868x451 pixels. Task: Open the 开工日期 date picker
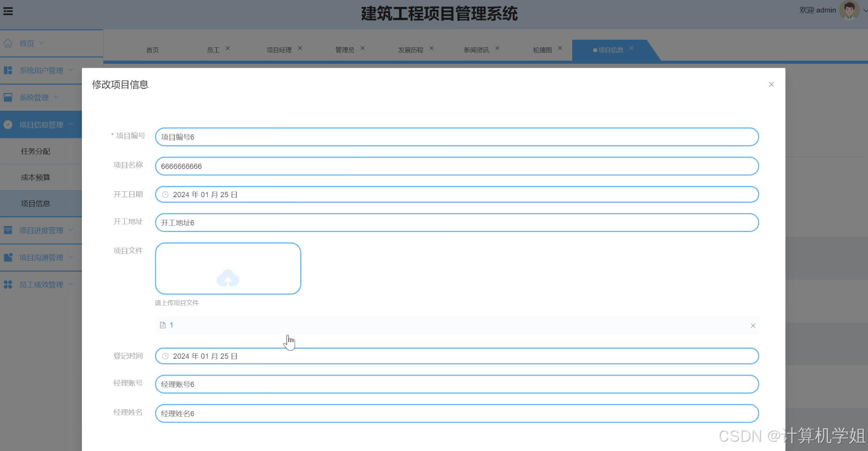[457, 194]
